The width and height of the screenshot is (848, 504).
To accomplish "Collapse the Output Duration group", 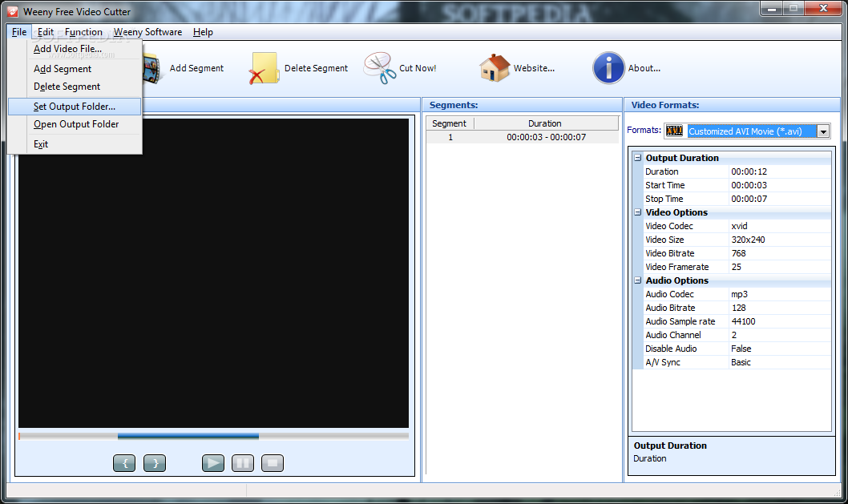I will pos(638,157).
